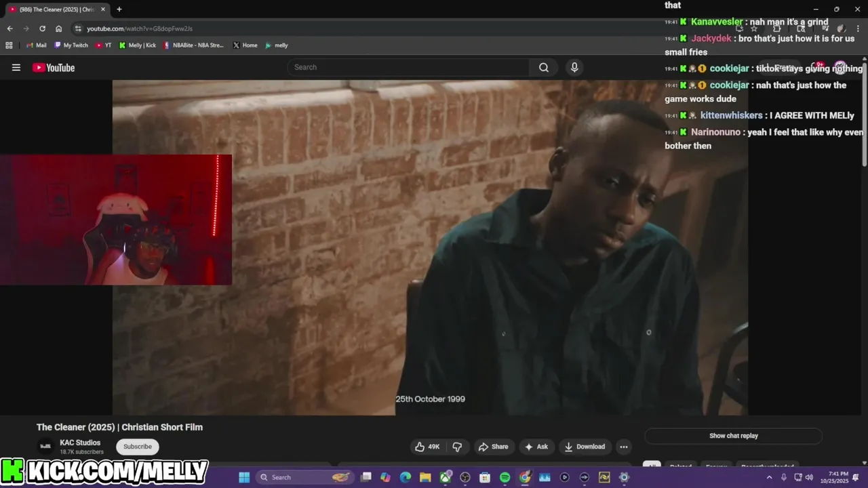
Task: Open Microsoft Edge from the taskbar
Action: click(x=406, y=477)
